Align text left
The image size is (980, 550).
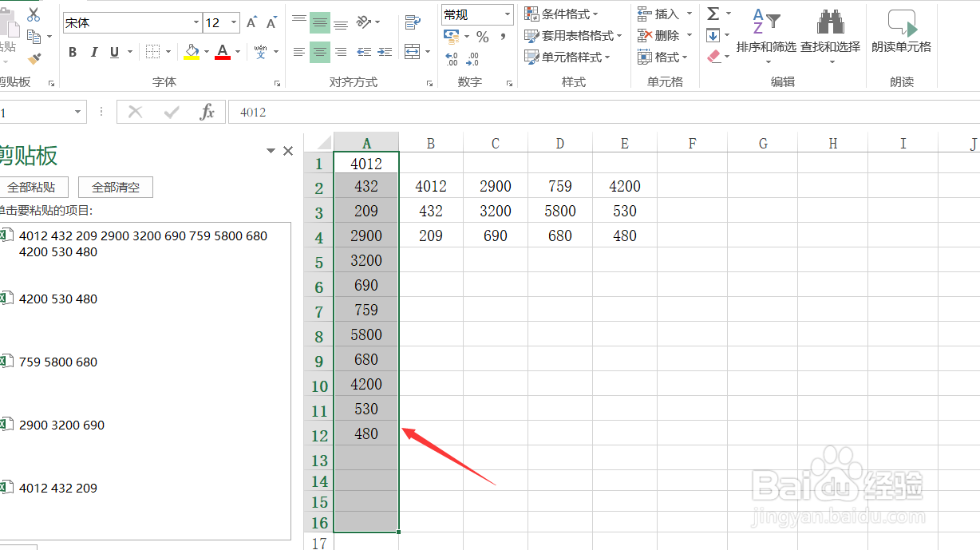click(x=299, y=52)
